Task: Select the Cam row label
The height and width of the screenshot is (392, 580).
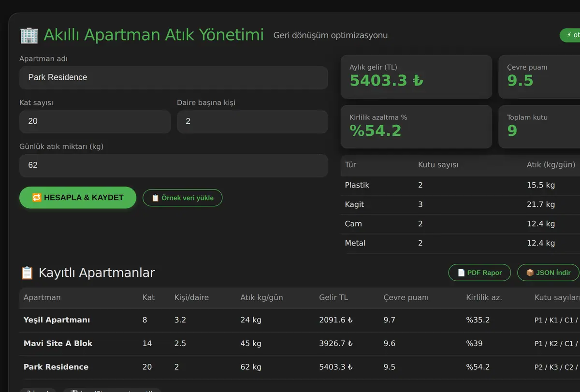Action: (353, 224)
